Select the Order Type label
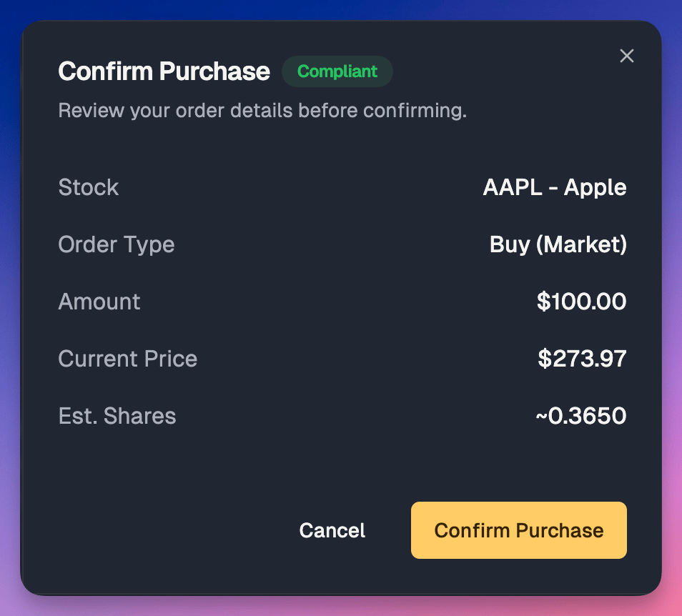Viewport: 682px width, 616px height. 116,244
